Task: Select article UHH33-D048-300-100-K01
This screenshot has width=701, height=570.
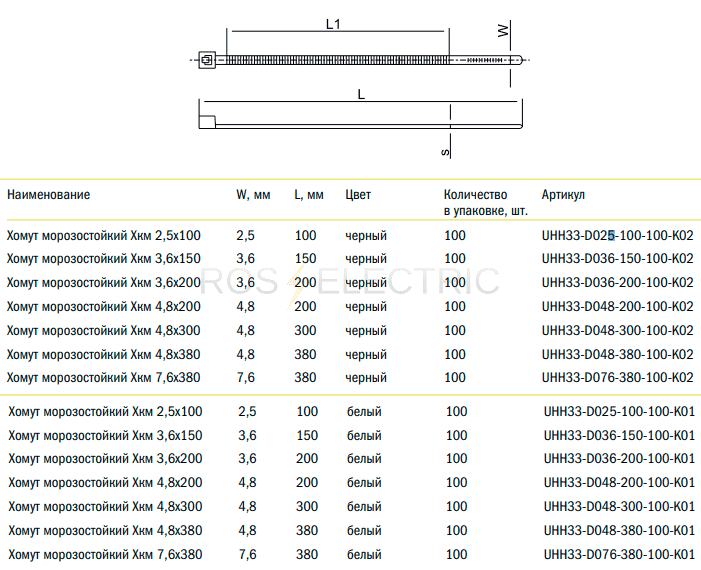Action: click(619, 507)
